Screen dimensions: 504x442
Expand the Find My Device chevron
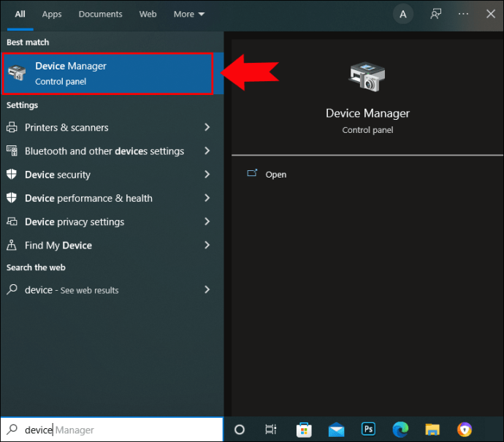click(207, 245)
